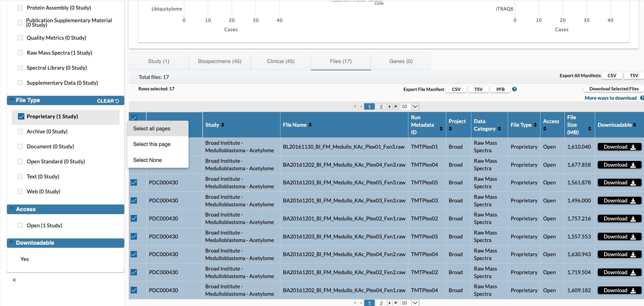
Task: Sort table by Study column arrows
Action: [223, 125]
